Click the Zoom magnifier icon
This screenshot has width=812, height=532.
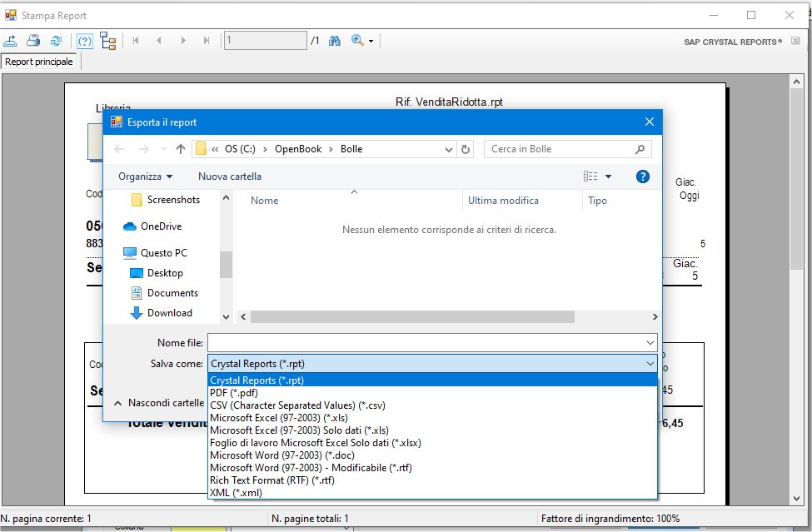point(357,40)
